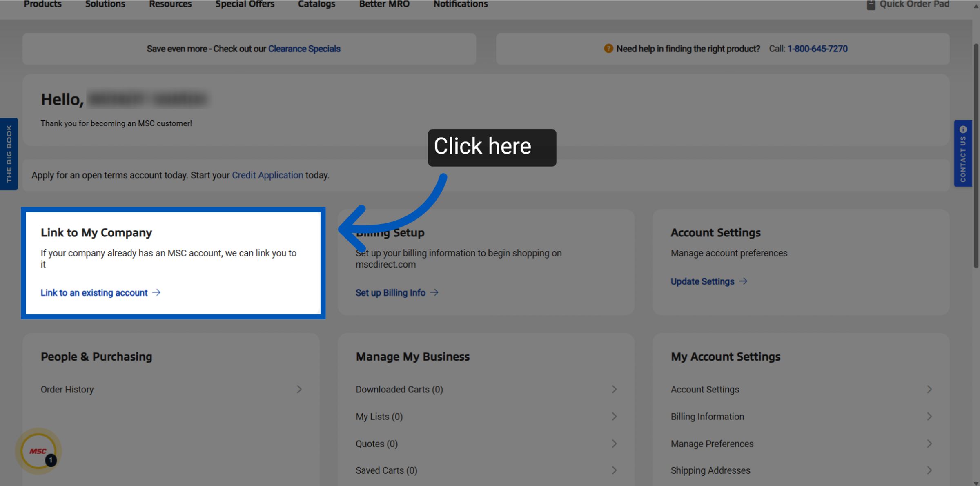Expand Downloaded Carts chevron
The width and height of the screenshot is (980, 486).
pyautogui.click(x=614, y=389)
